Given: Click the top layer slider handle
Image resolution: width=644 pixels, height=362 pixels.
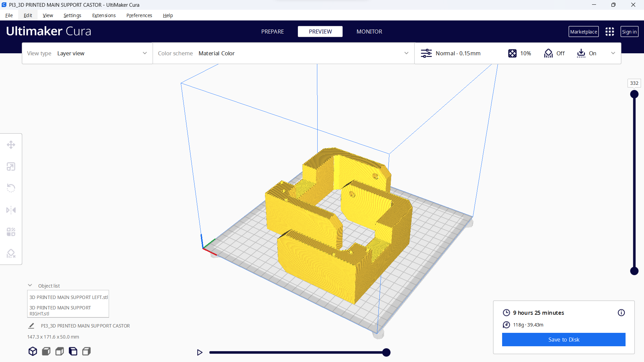Looking at the screenshot, I should 634,94.
